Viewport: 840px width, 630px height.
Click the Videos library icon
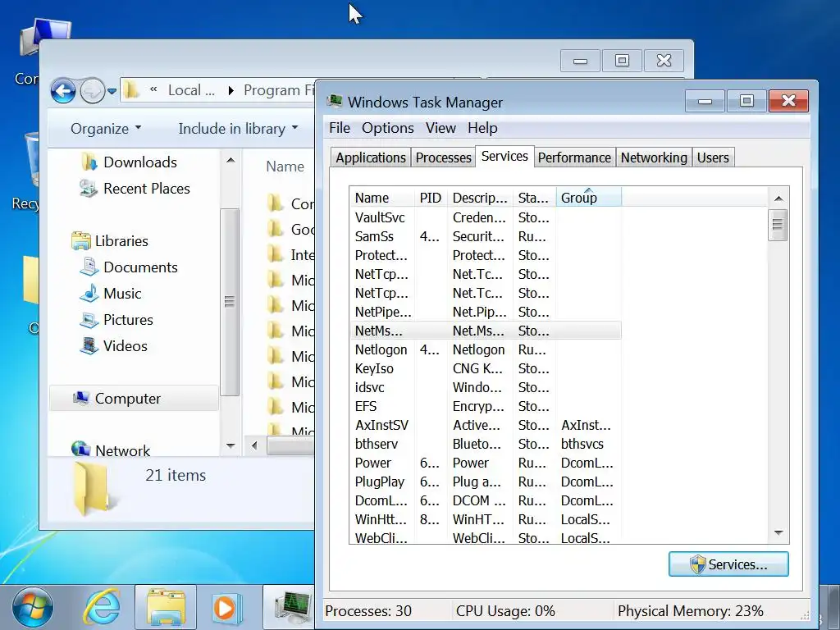[89, 345]
